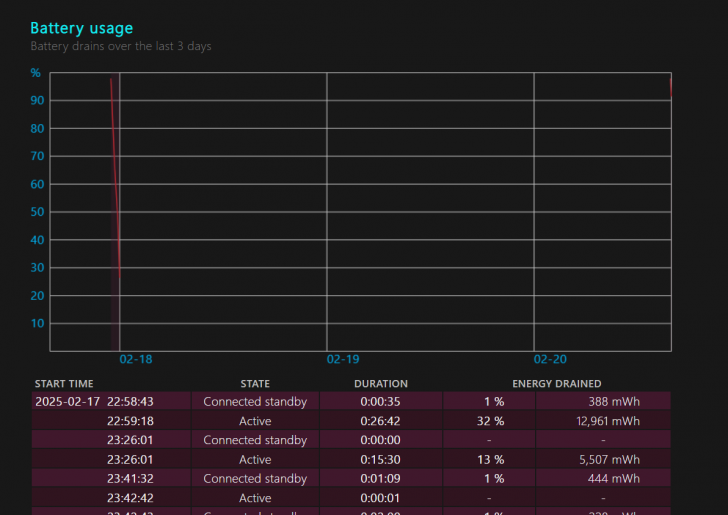Click the STATE column header
This screenshot has width=728, height=515.
click(x=255, y=384)
